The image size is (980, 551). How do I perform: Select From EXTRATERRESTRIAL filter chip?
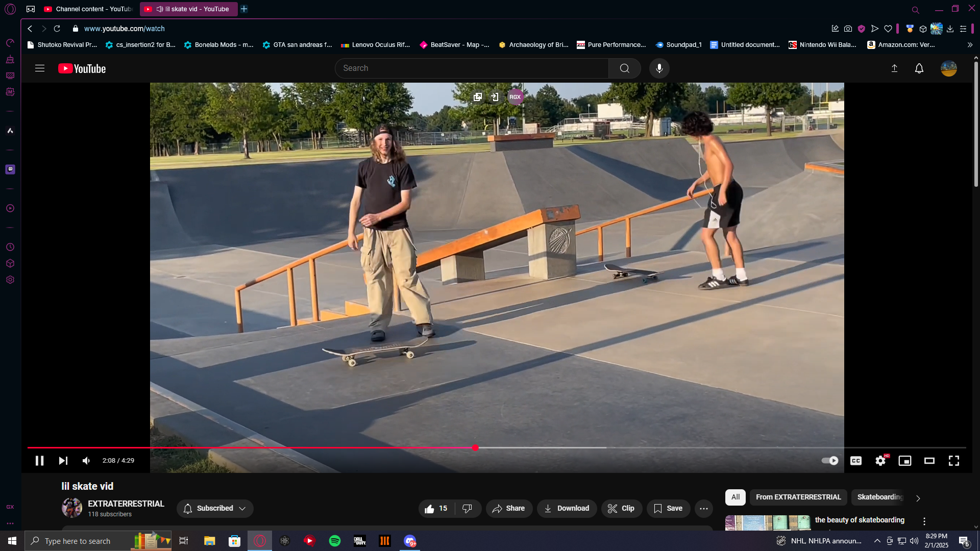click(x=798, y=497)
